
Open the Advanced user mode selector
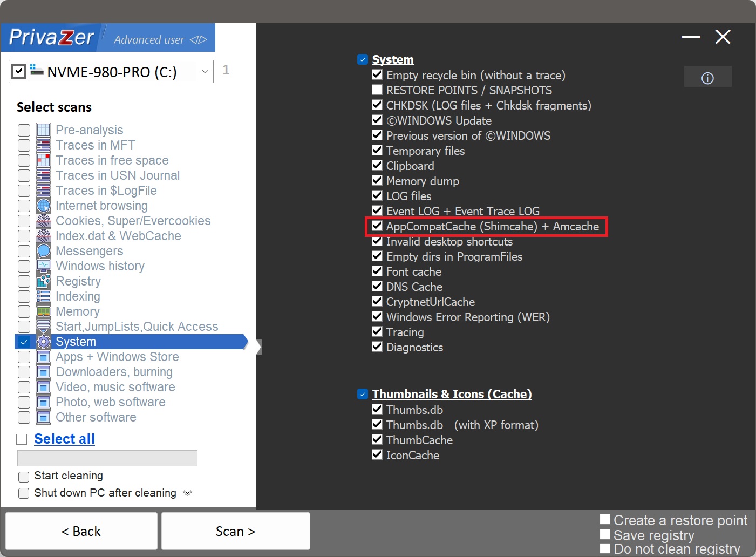click(160, 39)
